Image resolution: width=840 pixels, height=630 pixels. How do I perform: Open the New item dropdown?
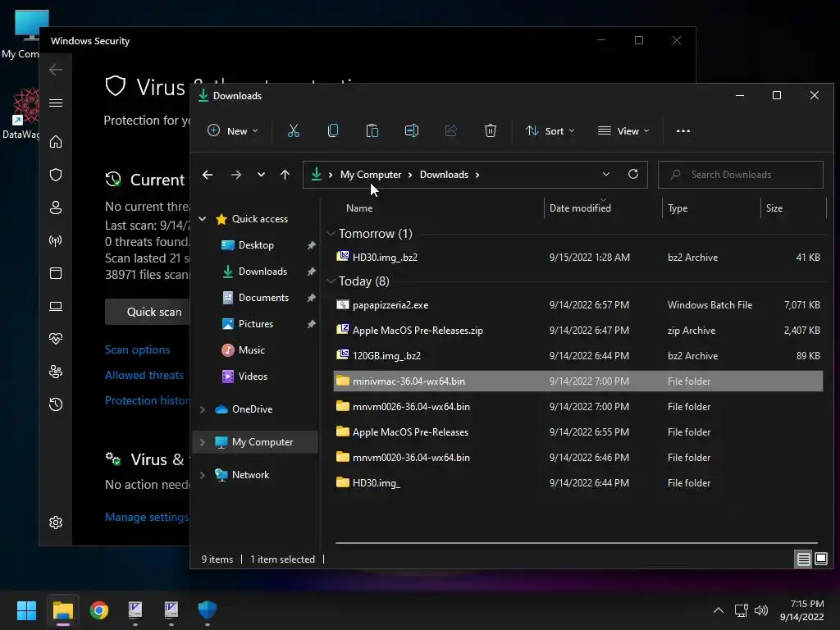pos(232,130)
